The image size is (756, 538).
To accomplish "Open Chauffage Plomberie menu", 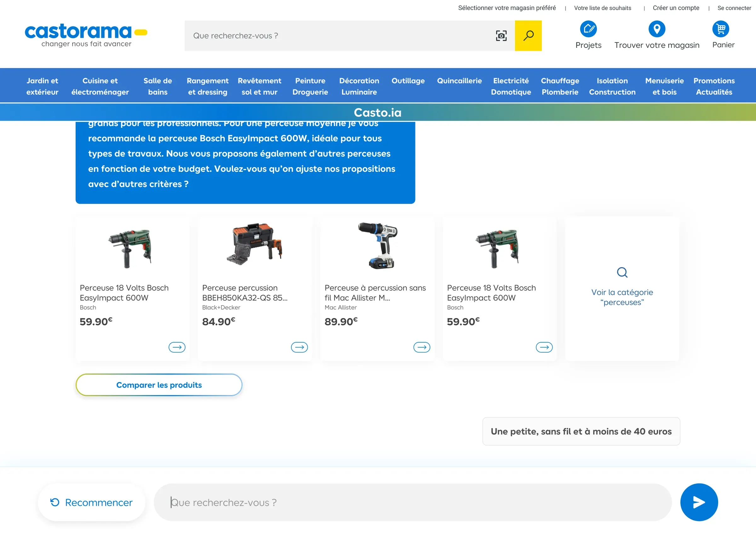I will coord(560,86).
